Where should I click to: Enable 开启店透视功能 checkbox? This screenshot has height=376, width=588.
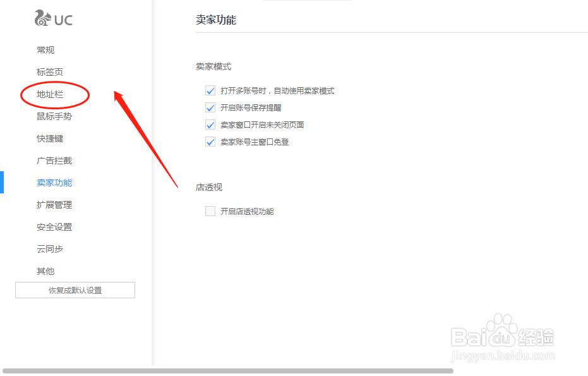tap(210, 211)
